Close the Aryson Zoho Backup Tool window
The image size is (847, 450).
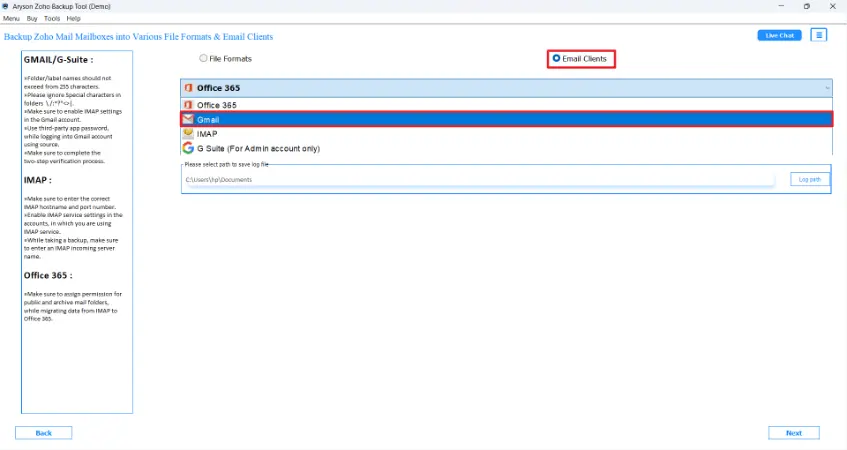(832, 6)
